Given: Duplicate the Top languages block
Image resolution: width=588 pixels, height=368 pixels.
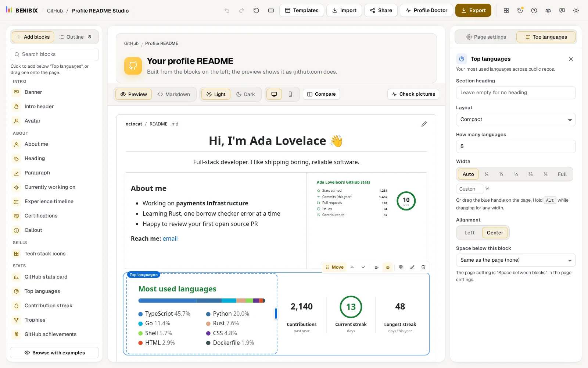Looking at the screenshot, I should (401, 267).
